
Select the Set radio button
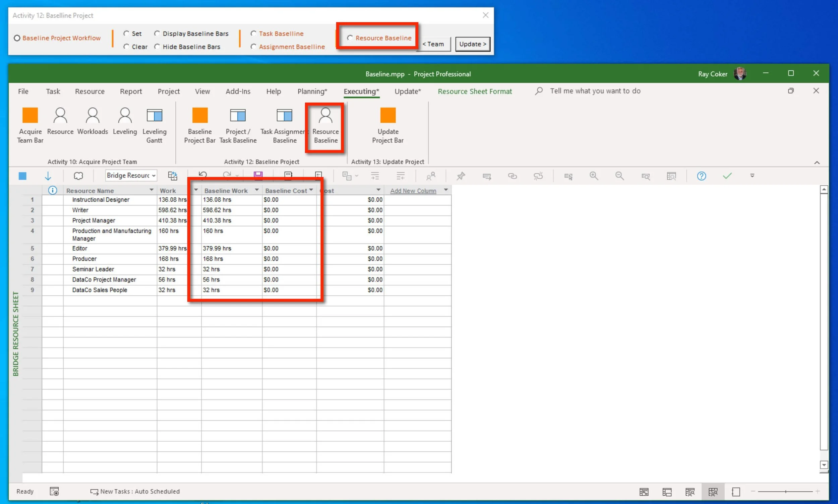click(x=126, y=33)
